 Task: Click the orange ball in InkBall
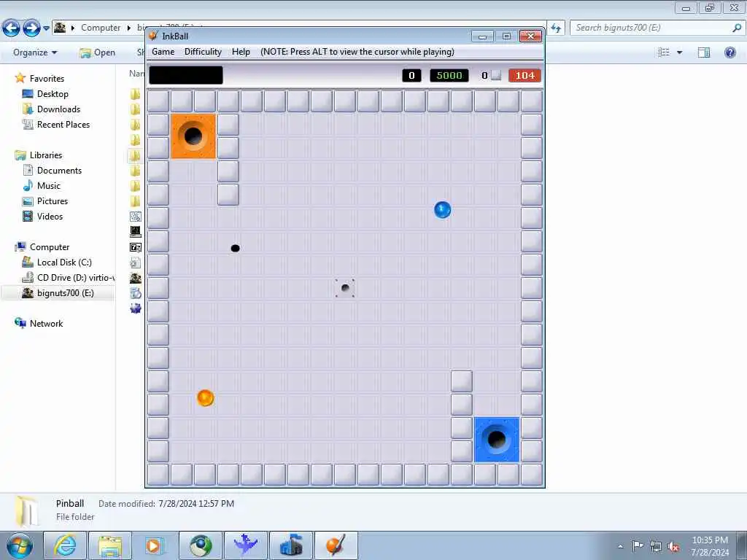tap(205, 397)
